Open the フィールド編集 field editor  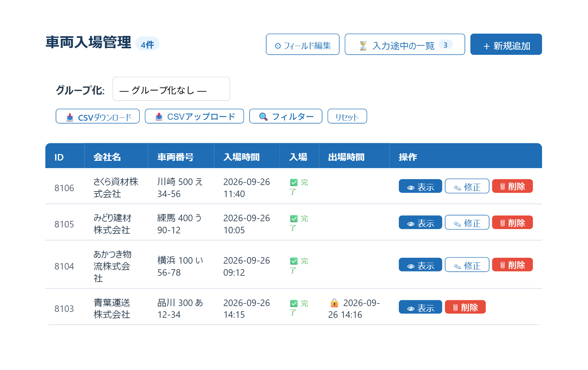point(302,44)
